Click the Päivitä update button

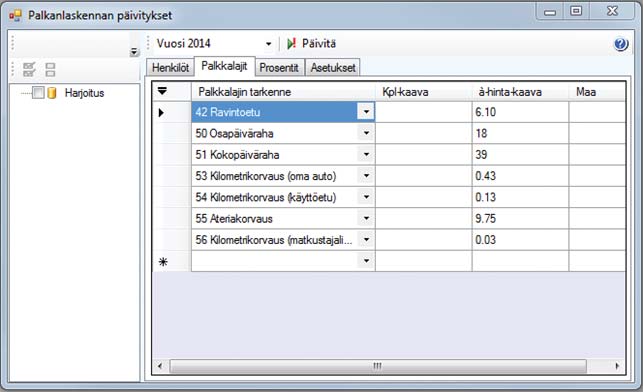311,43
